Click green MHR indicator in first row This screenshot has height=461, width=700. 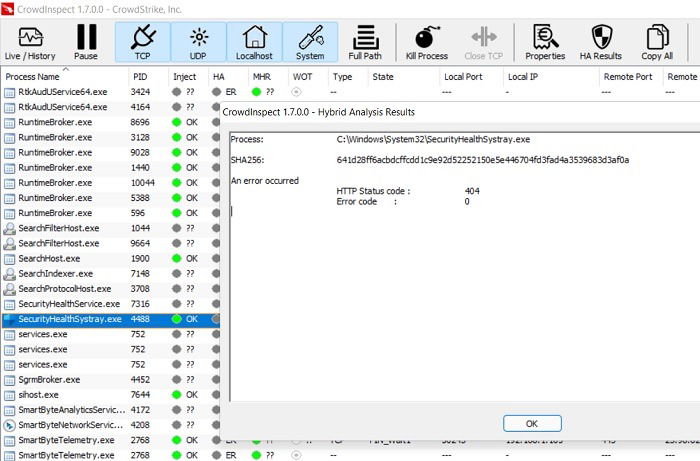[256, 92]
